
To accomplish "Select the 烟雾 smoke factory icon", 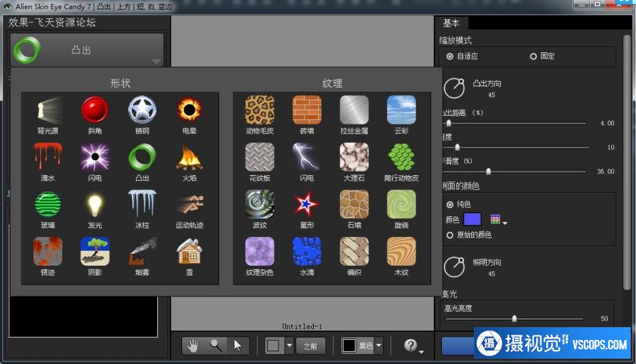I will (142, 252).
